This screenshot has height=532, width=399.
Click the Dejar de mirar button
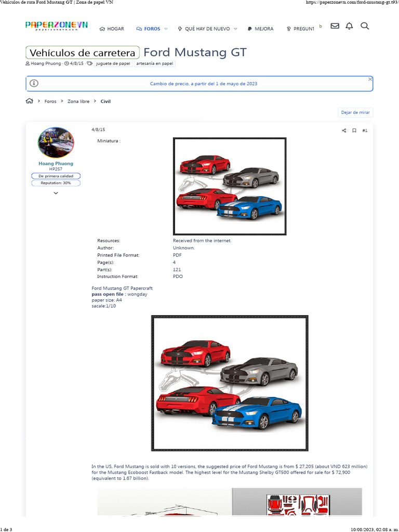pos(355,112)
